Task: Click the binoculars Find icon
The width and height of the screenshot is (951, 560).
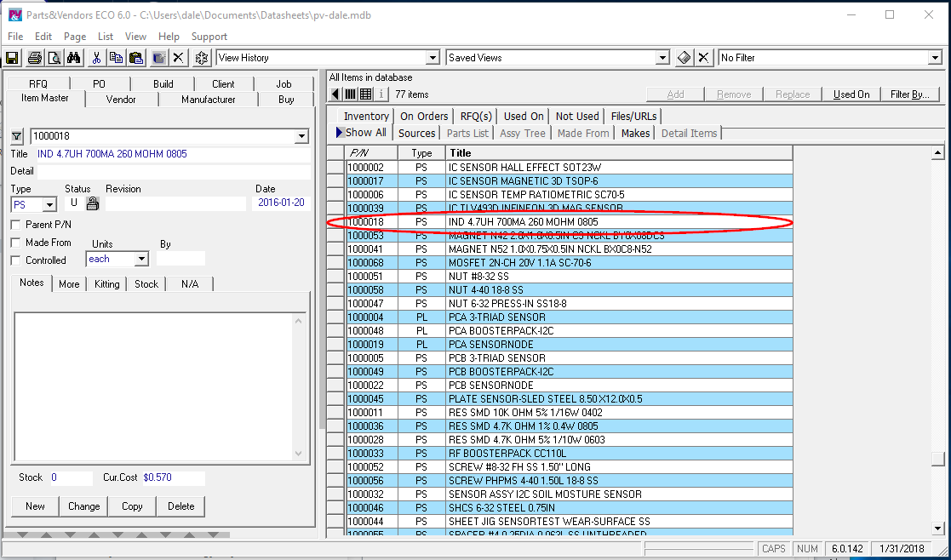Action: coord(74,58)
